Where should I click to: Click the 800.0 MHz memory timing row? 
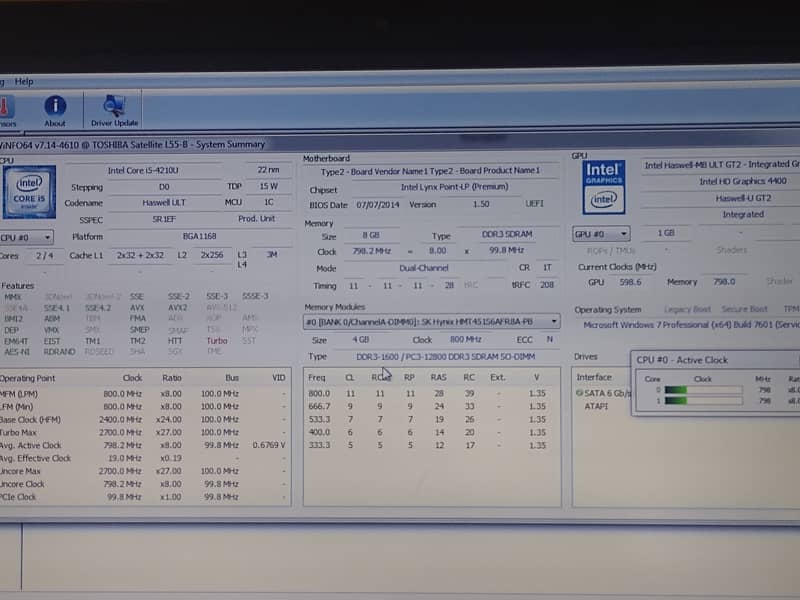coord(427,394)
